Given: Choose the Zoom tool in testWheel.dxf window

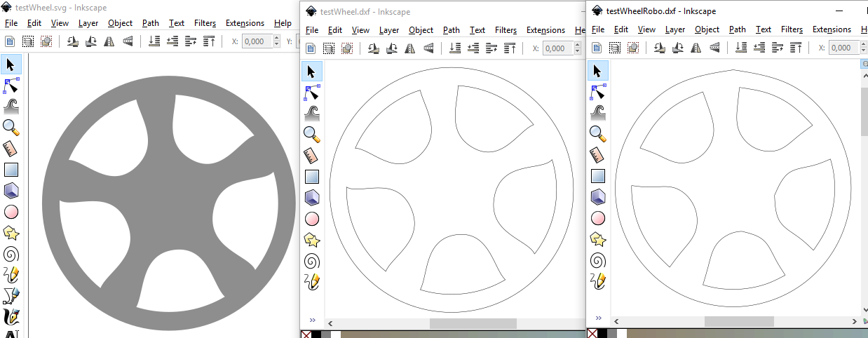Looking at the screenshot, I should [x=312, y=134].
